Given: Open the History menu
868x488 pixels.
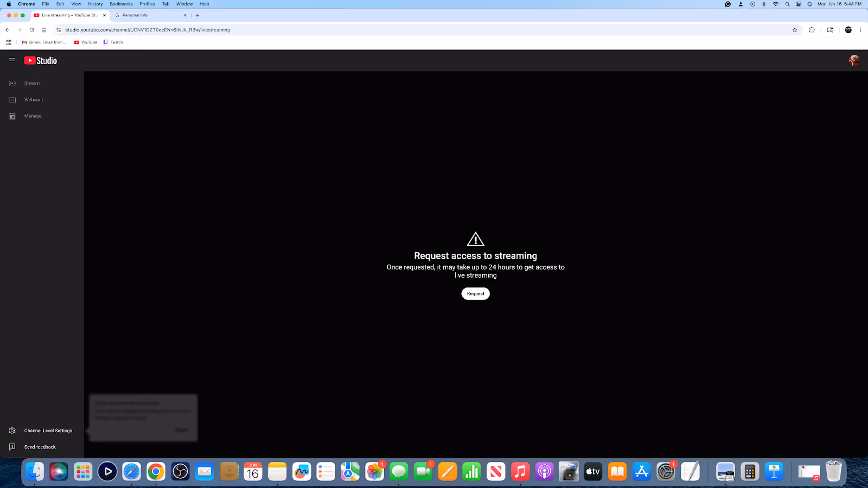Looking at the screenshot, I should pyautogui.click(x=95, y=4).
